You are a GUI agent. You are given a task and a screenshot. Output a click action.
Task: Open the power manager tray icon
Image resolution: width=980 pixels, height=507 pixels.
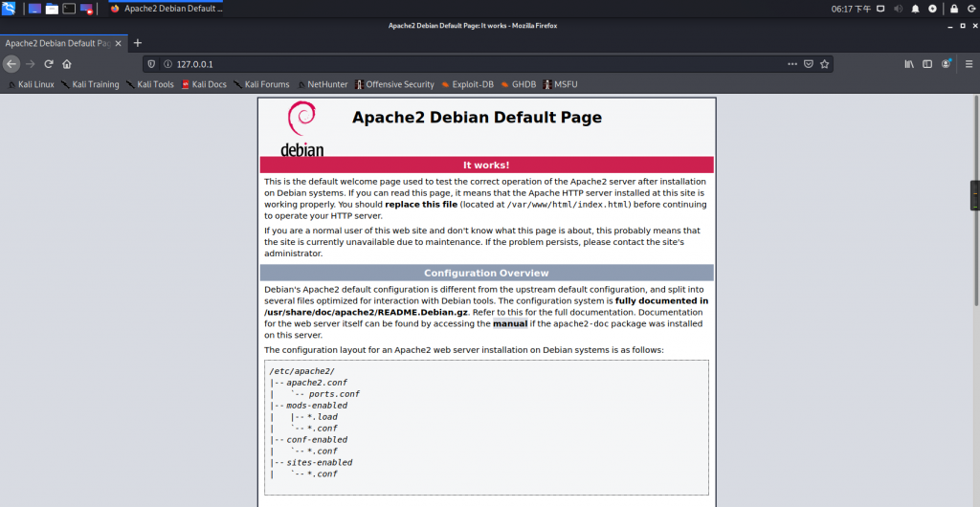tap(932, 9)
